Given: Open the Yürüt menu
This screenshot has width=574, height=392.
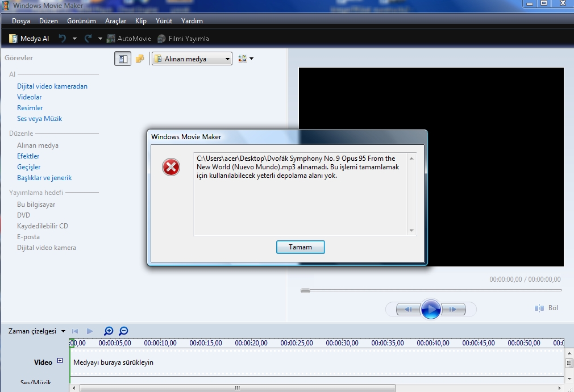Looking at the screenshot, I should coord(164,21).
